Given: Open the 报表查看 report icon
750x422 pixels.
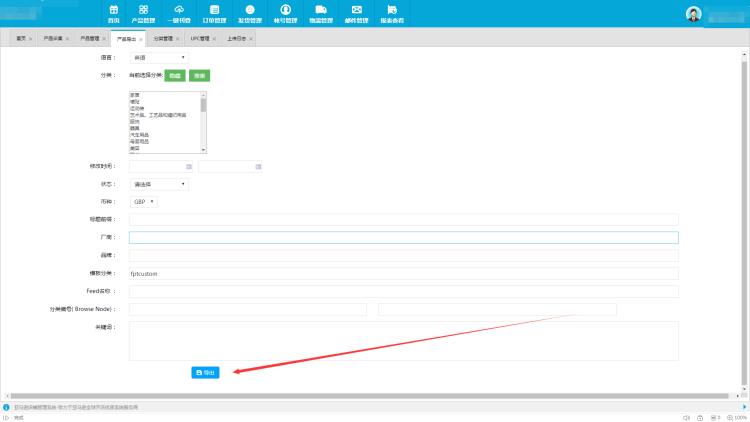Looking at the screenshot, I should click(392, 10).
